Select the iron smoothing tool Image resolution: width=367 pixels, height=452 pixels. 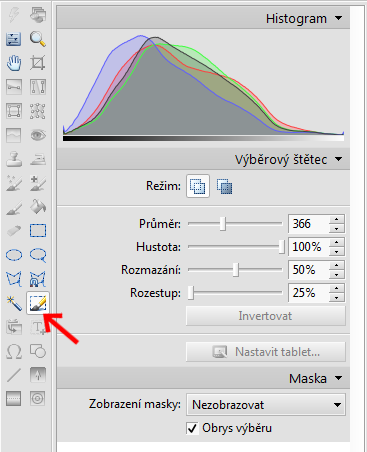[x=38, y=159]
